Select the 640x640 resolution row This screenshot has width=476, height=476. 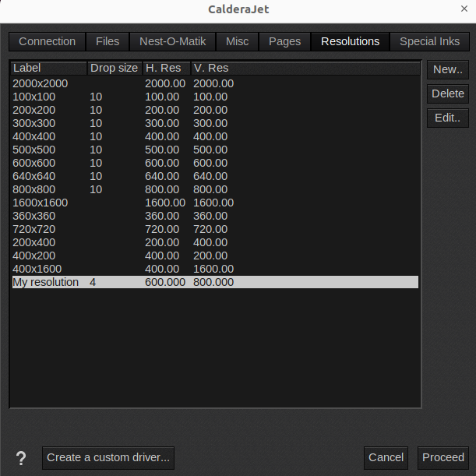[215, 176]
